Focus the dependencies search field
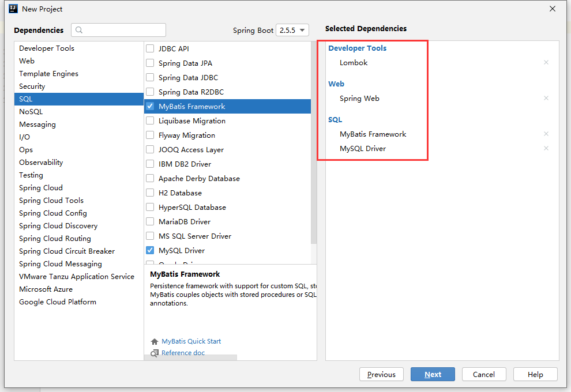Image resolution: width=571 pixels, height=392 pixels. 118,30
